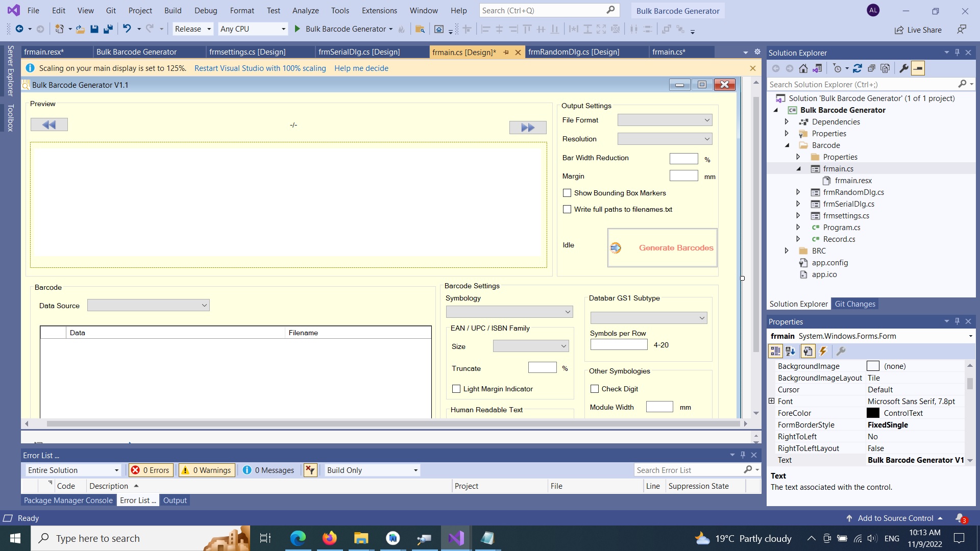
Task: Show Events lightning icon in Properties
Action: (823, 351)
